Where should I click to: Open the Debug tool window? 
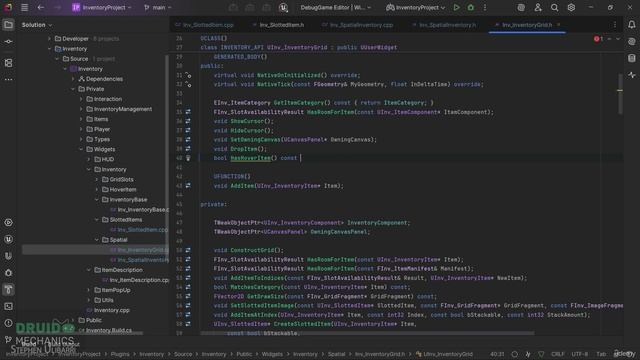pyautogui.click(x=8, y=273)
